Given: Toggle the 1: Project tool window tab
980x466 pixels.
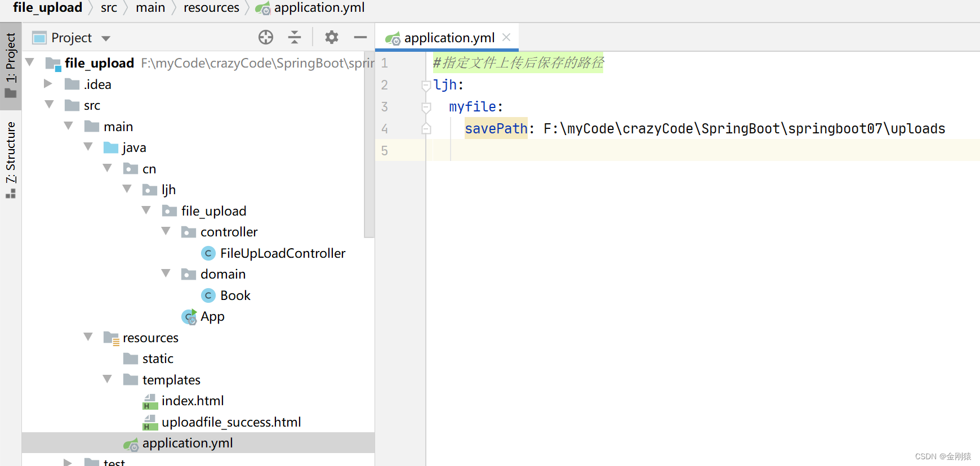Looking at the screenshot, I should pyautogui.click(x=11, y=66).
